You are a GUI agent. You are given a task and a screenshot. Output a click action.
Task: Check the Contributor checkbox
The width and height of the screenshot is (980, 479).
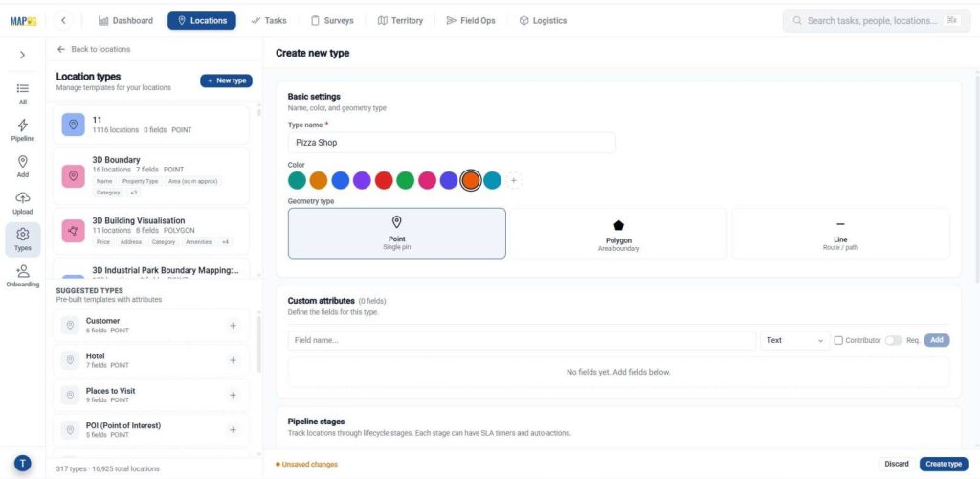pos(838,340)
